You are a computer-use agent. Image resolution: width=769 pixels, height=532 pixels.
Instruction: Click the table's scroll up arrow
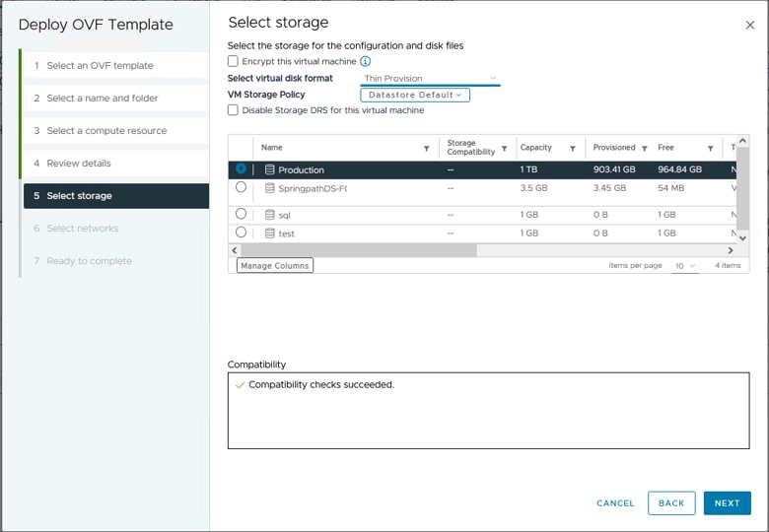point(742,141)
